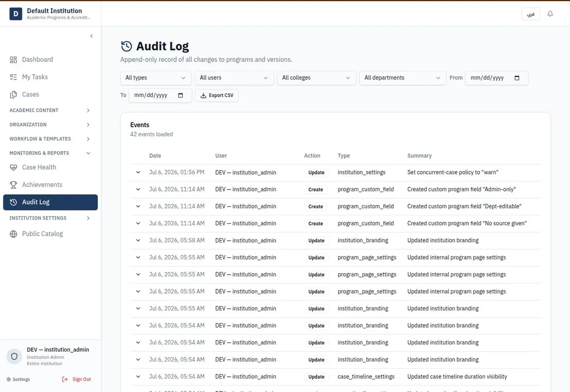Click the Date column header
This screenshot has width=570, height=392.
click(155, 156)
